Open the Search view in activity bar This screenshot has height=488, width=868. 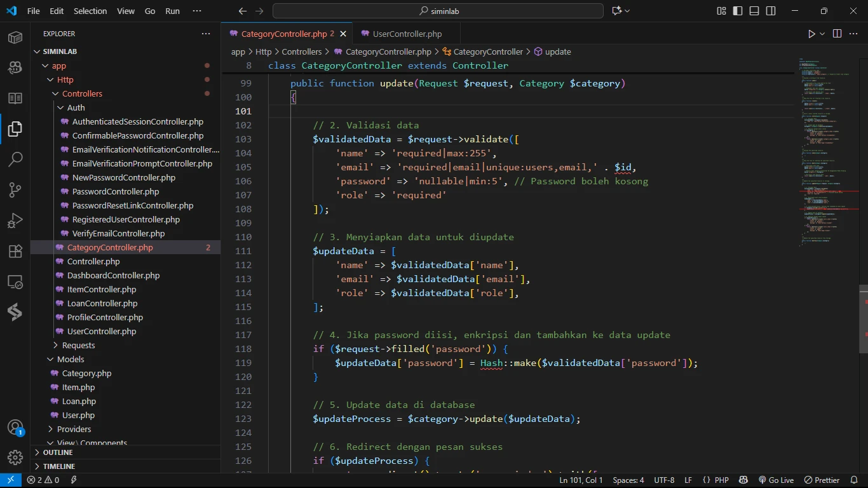click(x=15, y=159)
